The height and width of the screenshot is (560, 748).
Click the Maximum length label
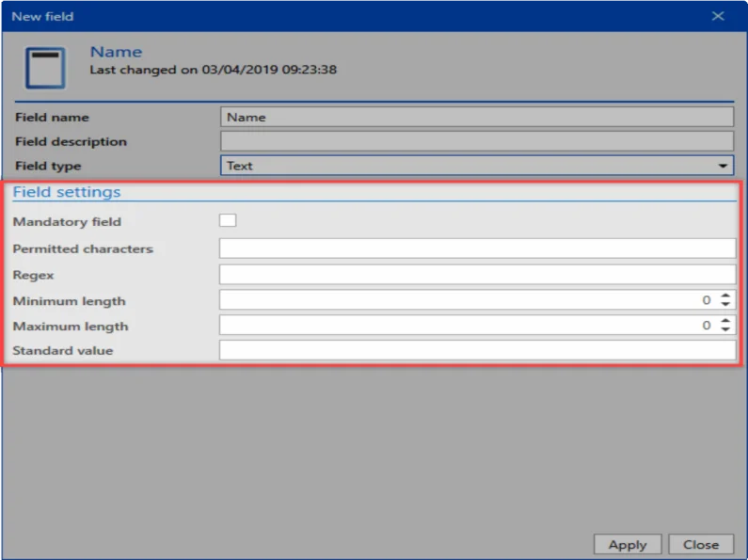pos(71,327)
